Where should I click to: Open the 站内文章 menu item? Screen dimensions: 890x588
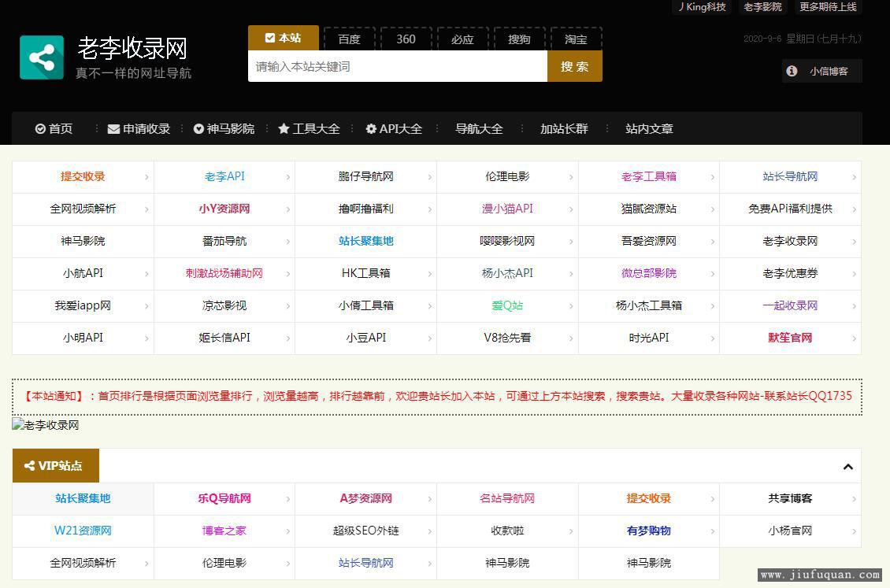[x=649, y=129]
